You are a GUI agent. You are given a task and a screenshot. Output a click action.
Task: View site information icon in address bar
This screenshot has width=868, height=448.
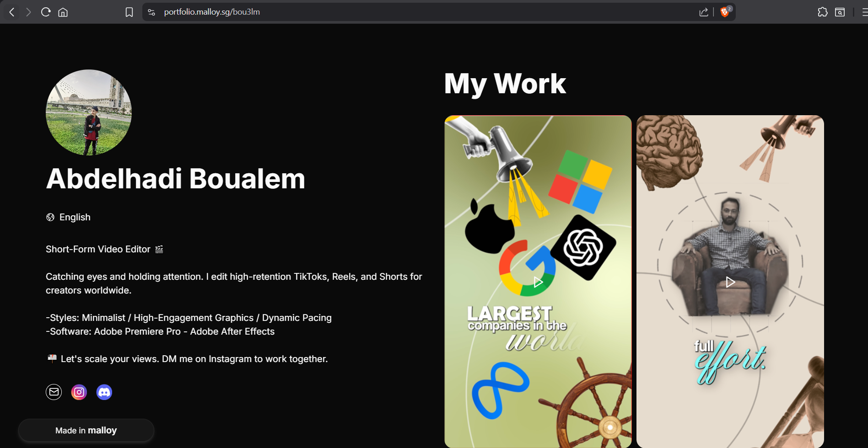point(151,12)
